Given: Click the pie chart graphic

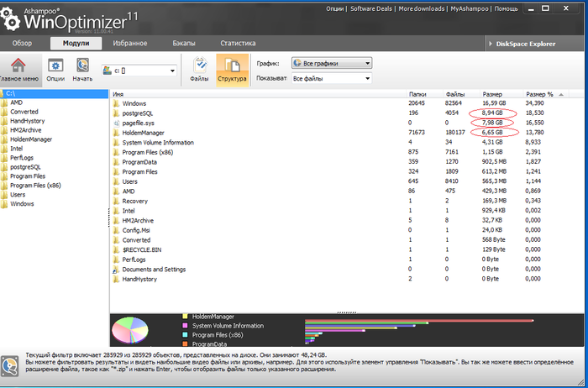Looking at the screenshot, I should [x=129, y=330].
